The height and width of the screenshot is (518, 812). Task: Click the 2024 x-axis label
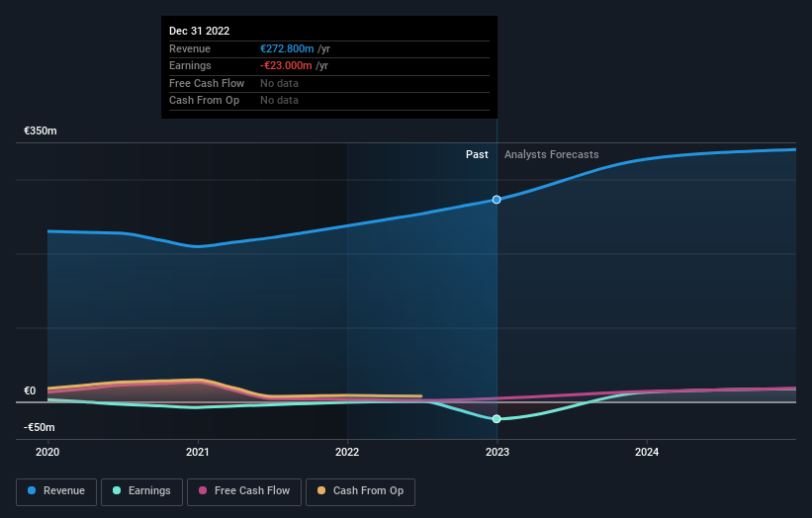[x=647, y=453]
